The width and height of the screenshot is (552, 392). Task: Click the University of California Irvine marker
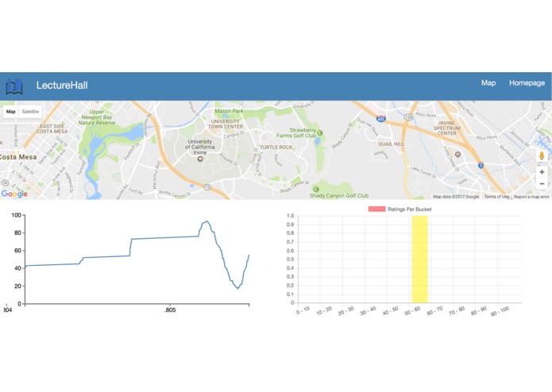pyautogui.click(x=200, y=159)
